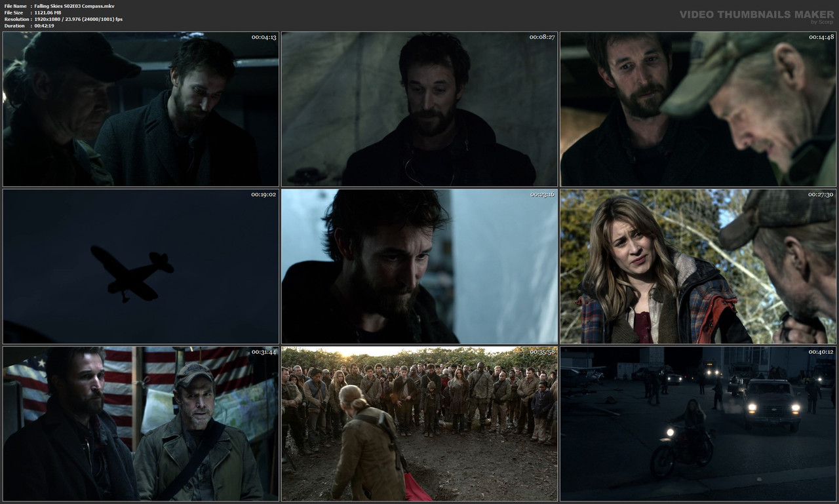Viewport: 839px width, 504px height.
Task: Click the 'File Name' label
Action: (x=15, y=6)
